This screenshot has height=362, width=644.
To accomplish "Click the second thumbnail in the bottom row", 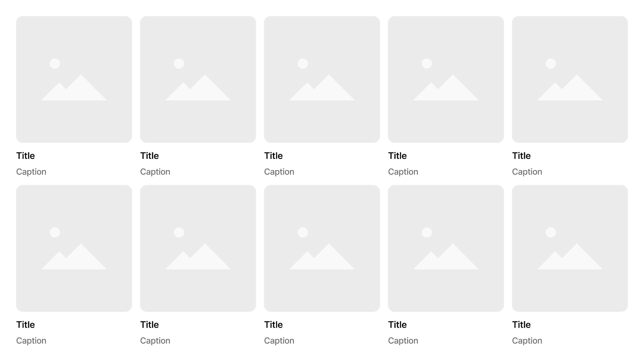I will pos(198,248).
